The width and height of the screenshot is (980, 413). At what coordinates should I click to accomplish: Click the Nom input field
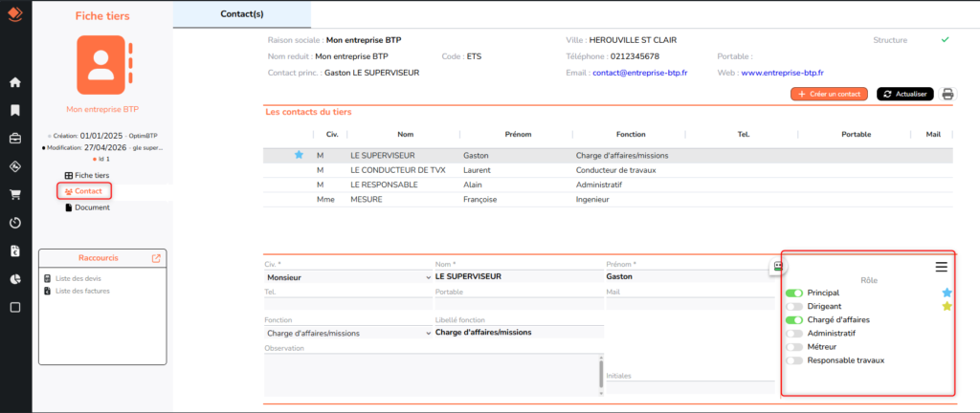point(519,276)
